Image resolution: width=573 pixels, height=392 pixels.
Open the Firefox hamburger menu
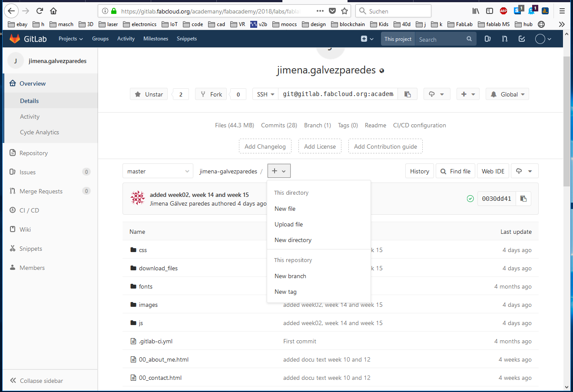point(562,11)
